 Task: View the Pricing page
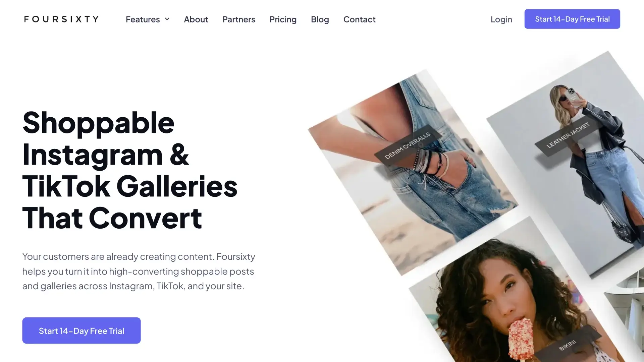coord(283,19)
